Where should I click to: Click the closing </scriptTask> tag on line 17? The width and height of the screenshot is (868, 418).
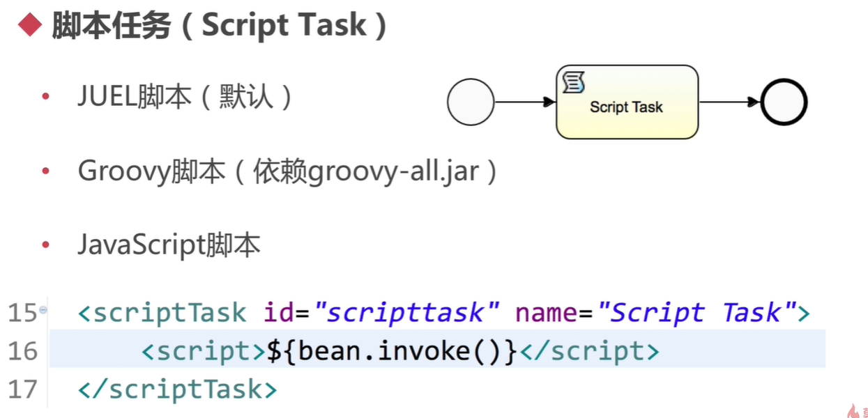point(177,389)
